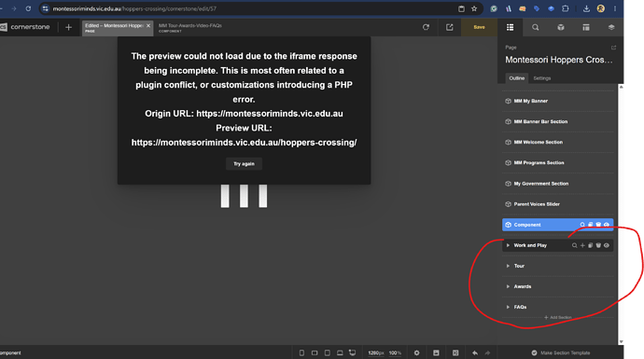Delete the Component row with the trash icon
This screenshot has width=644, height=359.
tap(598, 225)
